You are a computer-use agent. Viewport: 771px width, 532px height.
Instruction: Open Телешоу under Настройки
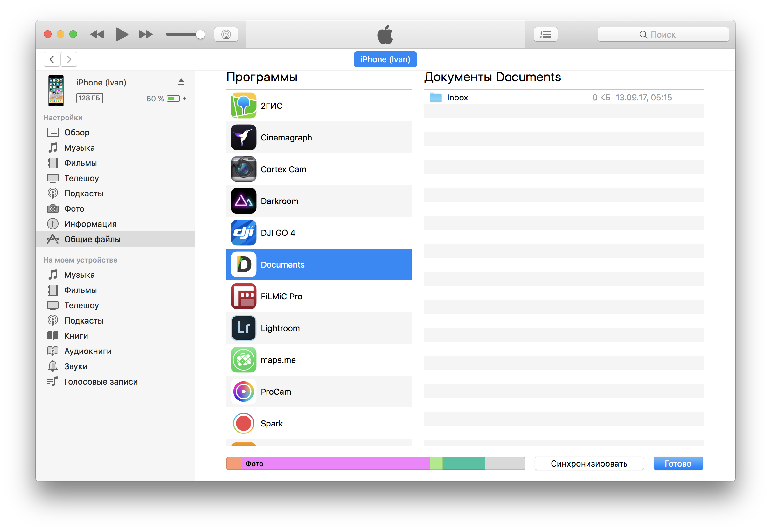point(115,178)
